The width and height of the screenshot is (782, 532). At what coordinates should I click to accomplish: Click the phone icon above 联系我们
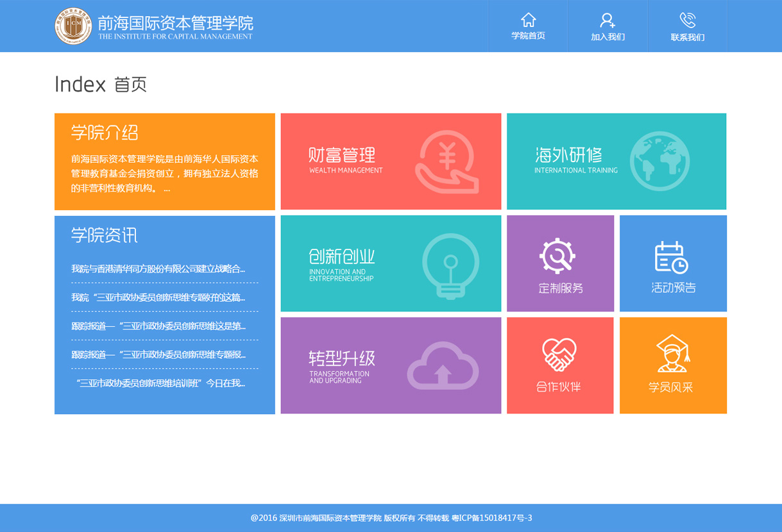pyautogui.click(x=688, y=20)
